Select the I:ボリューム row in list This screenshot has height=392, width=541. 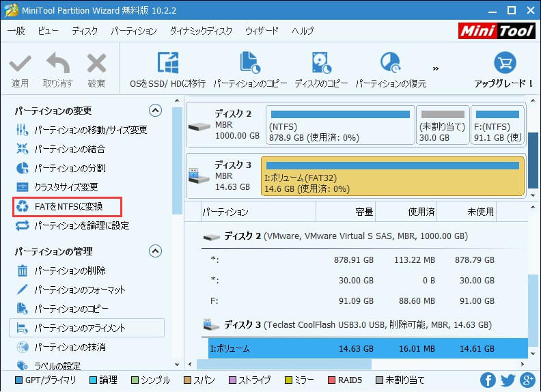(367, 348)
